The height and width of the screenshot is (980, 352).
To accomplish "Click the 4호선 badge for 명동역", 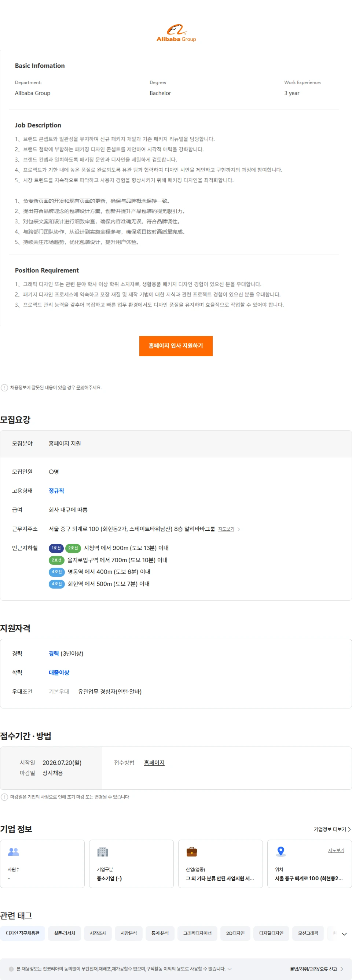I will pos(57,572).
